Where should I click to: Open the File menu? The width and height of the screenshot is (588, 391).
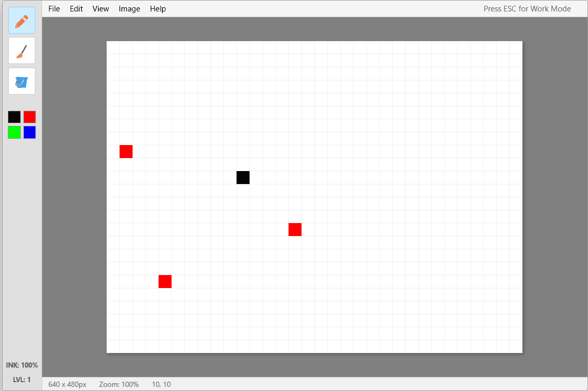pyautogui.click(x=54, y=9)
